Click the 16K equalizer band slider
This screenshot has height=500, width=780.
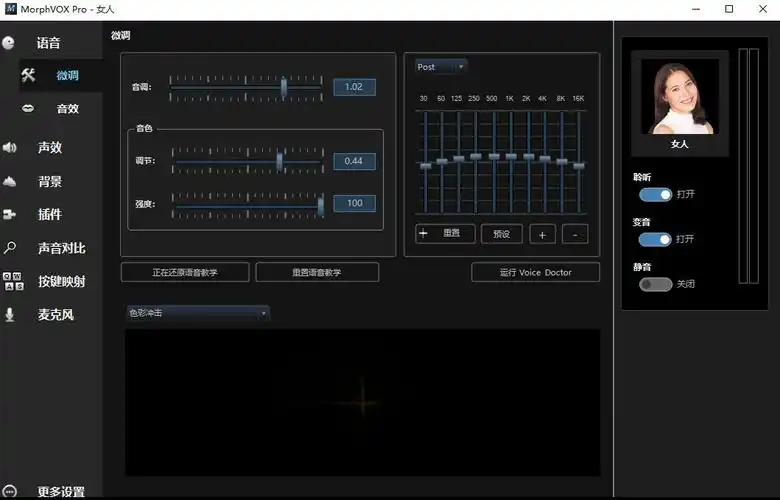click(x=578, y=165)
